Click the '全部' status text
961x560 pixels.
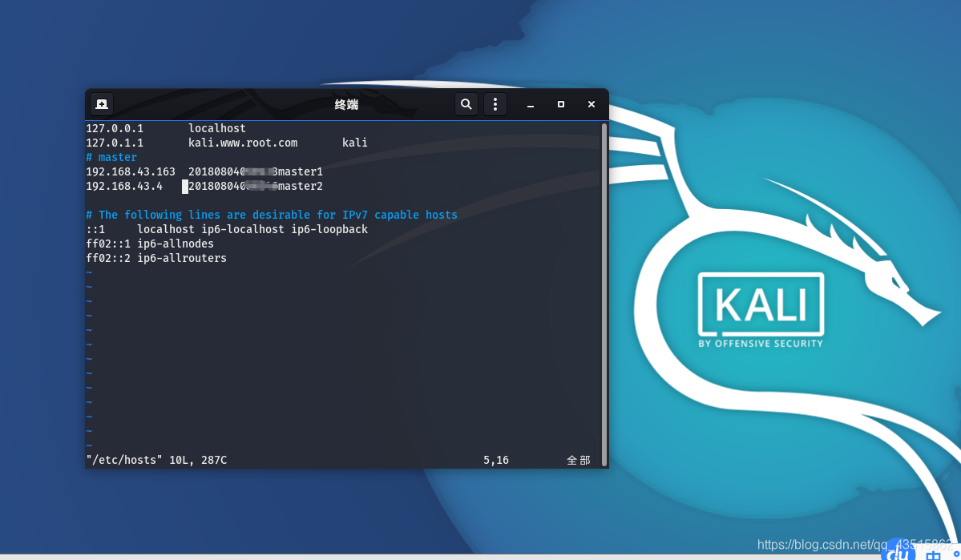coord(579,460)
